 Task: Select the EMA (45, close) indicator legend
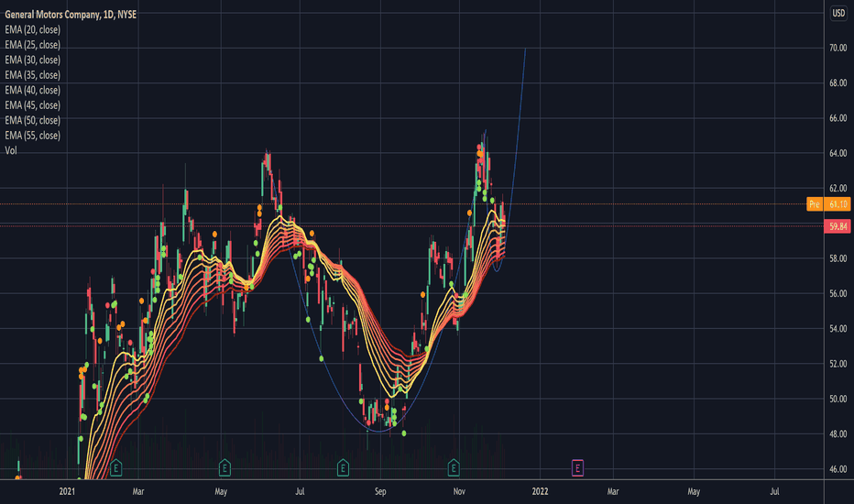pyautogui.click(x=33, y=105)
